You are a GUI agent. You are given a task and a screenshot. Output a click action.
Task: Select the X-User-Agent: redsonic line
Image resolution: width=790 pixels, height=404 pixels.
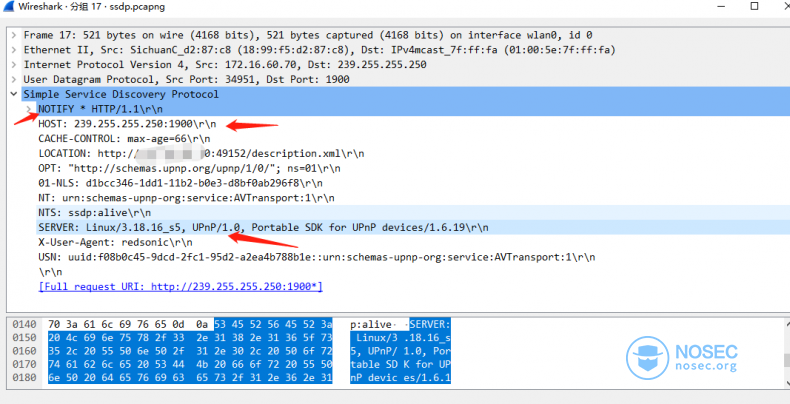(x=115, y=242)
